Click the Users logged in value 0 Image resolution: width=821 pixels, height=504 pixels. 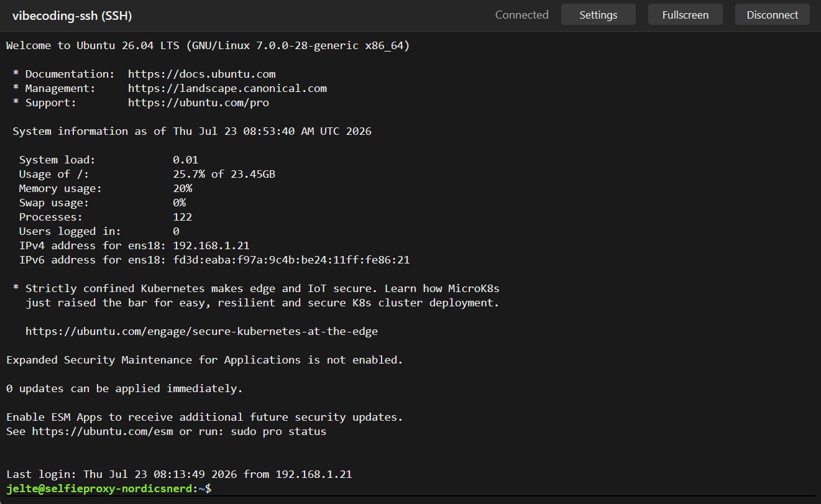coord(176,231)
